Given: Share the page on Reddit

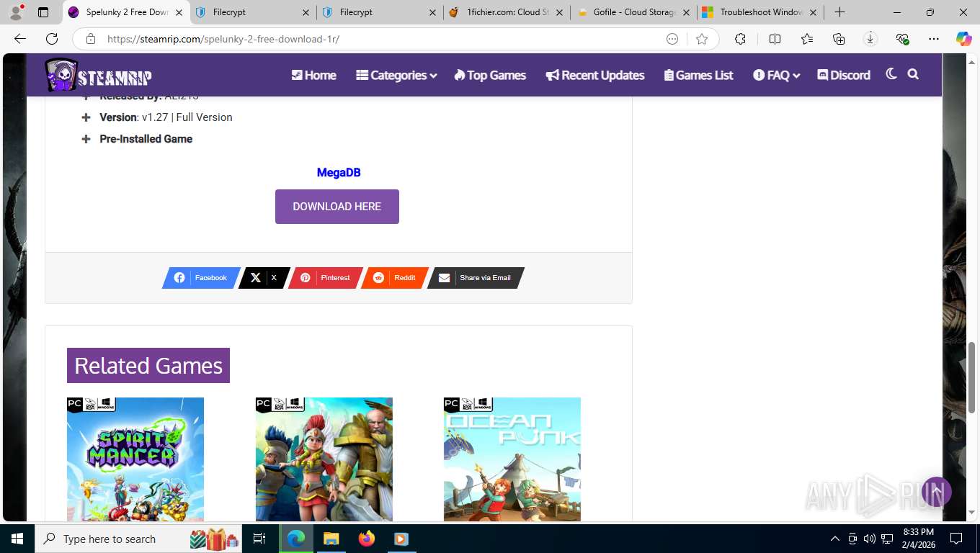Looking at the screenshot, I should [394, 278].
